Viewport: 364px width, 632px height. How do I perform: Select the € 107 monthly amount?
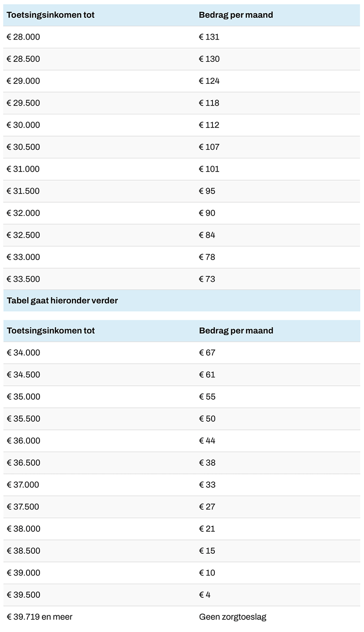209,147
